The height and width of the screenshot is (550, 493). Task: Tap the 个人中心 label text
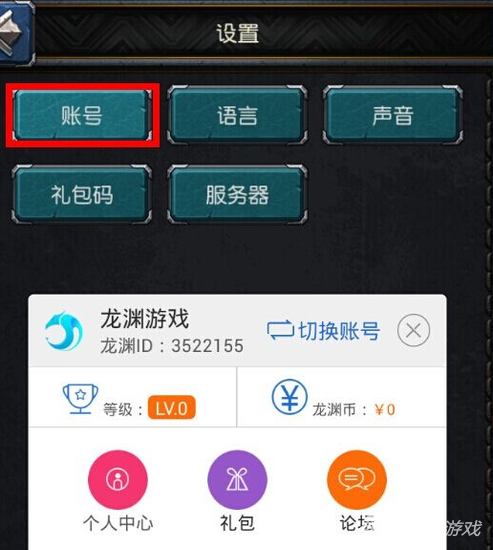click(118, 523)
